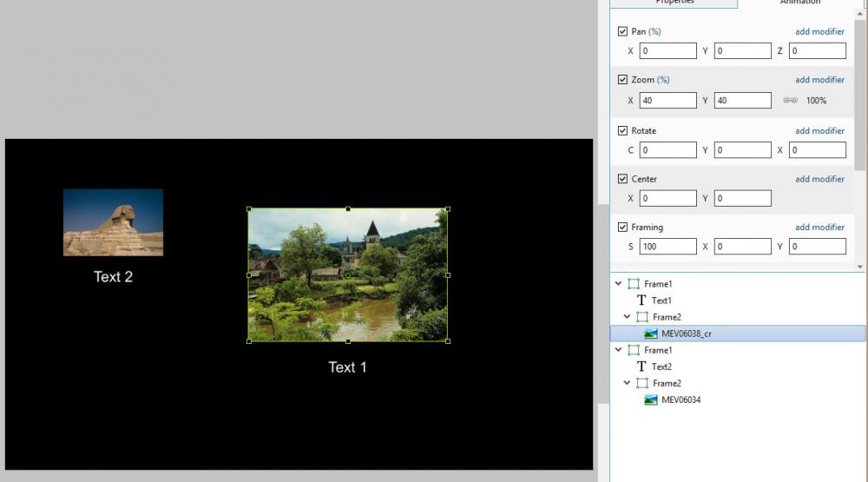
Task: Select the Text1 text object in tree
Action: [661, 300]
